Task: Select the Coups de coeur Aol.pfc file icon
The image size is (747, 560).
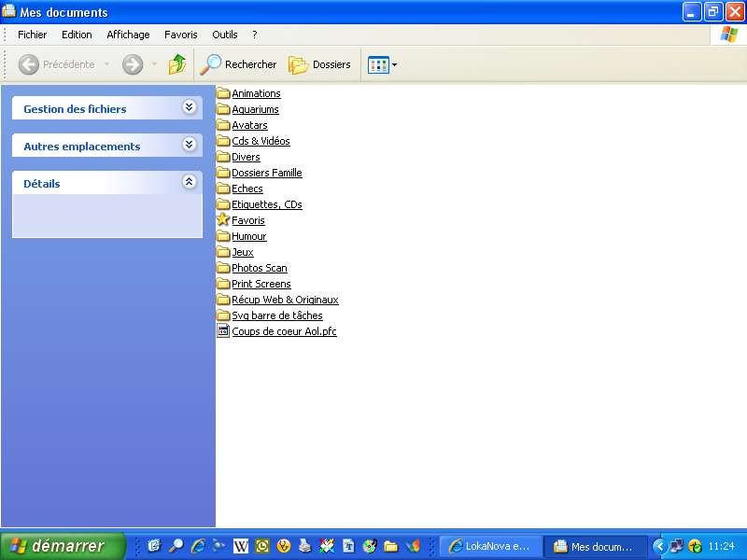Action: [x=223, y=331]
